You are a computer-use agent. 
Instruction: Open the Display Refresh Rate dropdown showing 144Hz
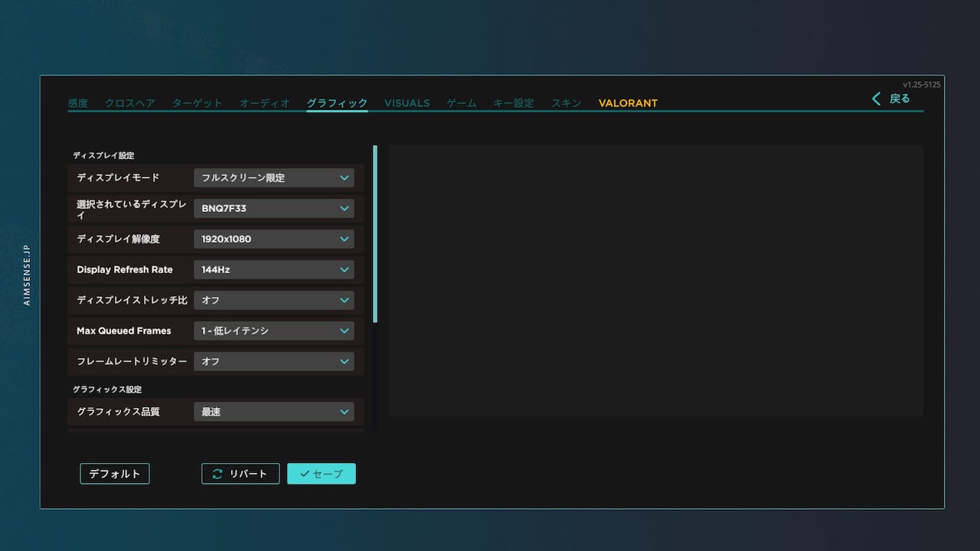273,269
